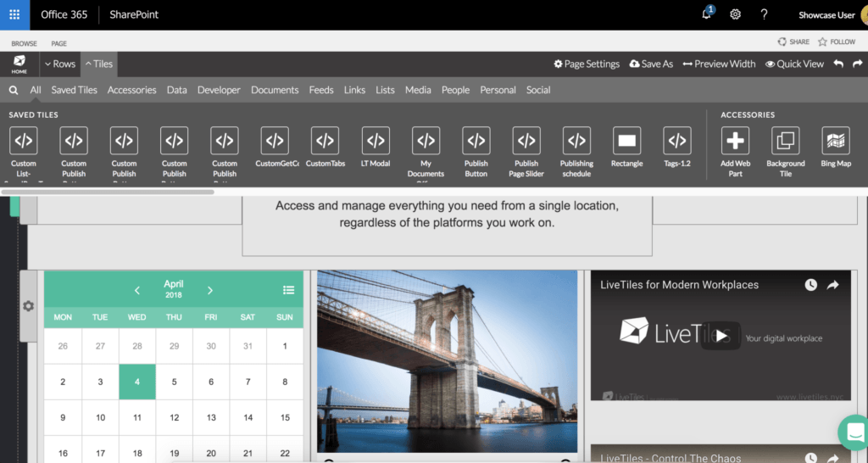Click the April 2018 month title
This screenshot has width=868, height=463.
tap(173, 288)
